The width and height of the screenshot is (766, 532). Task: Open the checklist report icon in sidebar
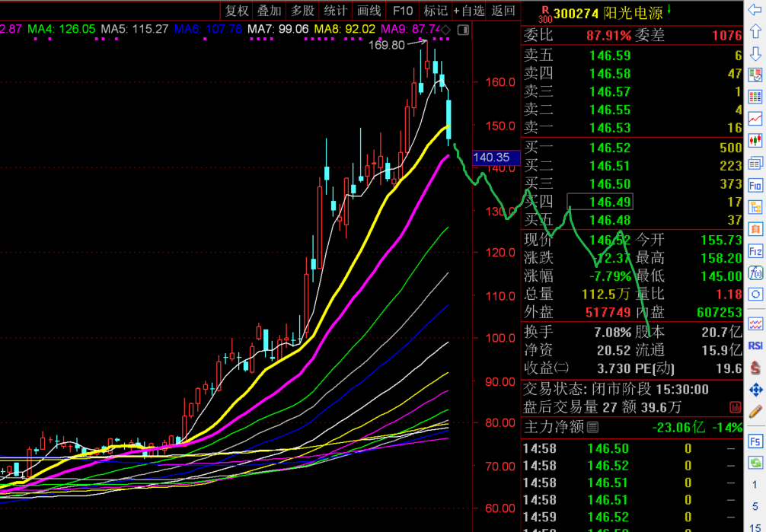click(755, 75)
